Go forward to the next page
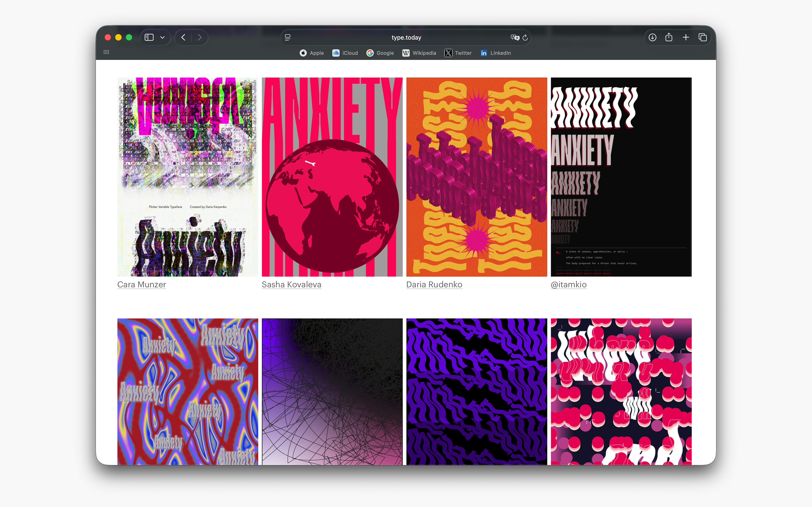812x507 pixels. (200, 37)
